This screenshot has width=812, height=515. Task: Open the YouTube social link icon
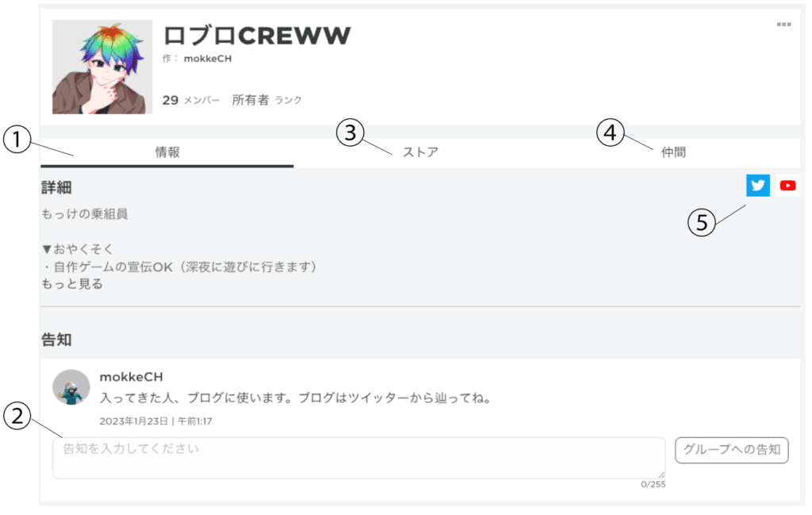[787, 186]
